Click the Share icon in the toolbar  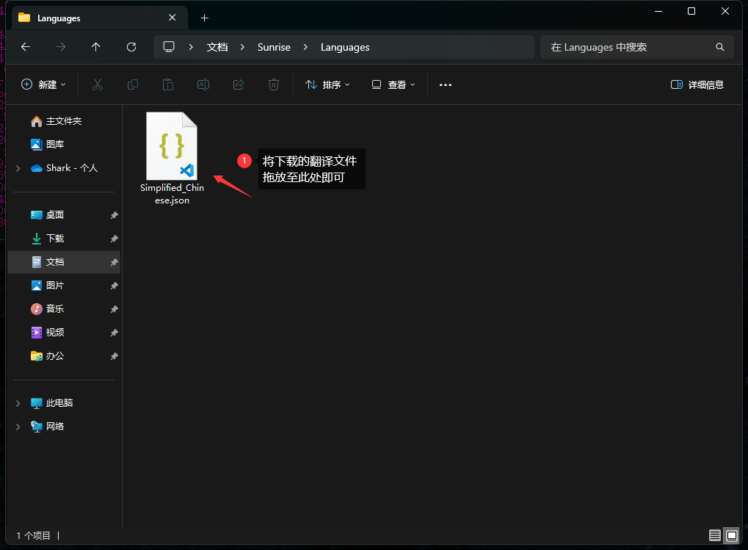[x=239, y=84]
